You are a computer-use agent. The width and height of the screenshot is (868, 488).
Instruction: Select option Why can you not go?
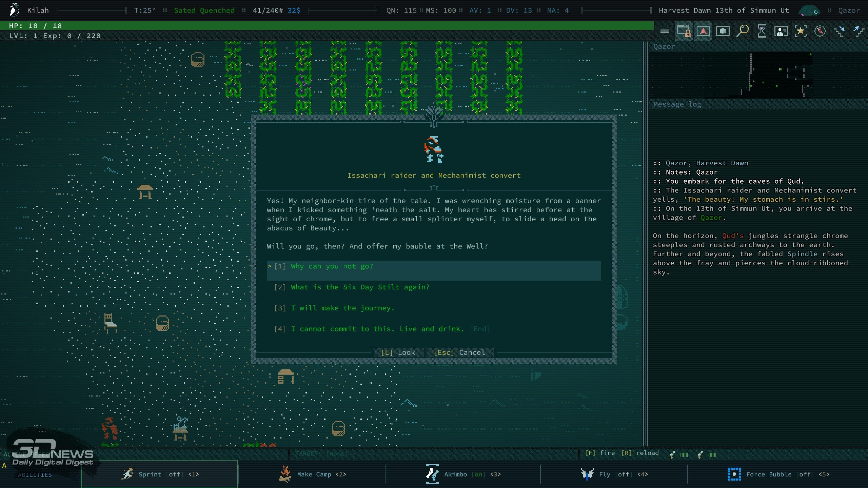coord(434,270)
